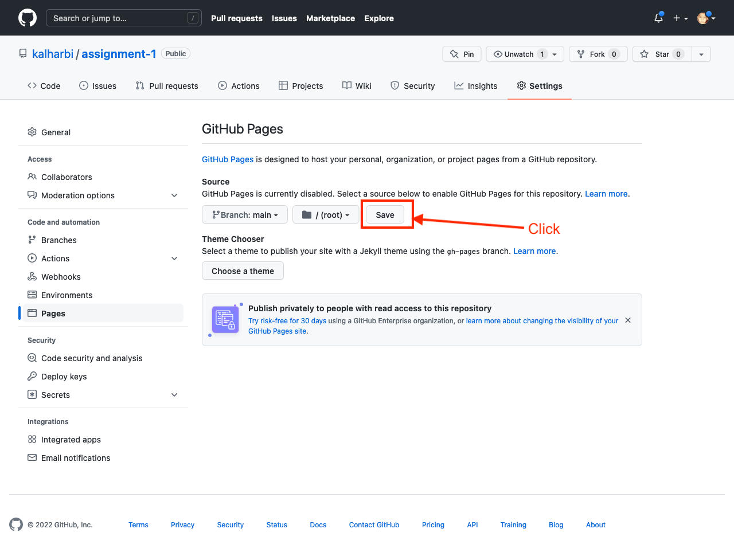
Task: Click the plus icon to create new
Action: tap(680, 18)
